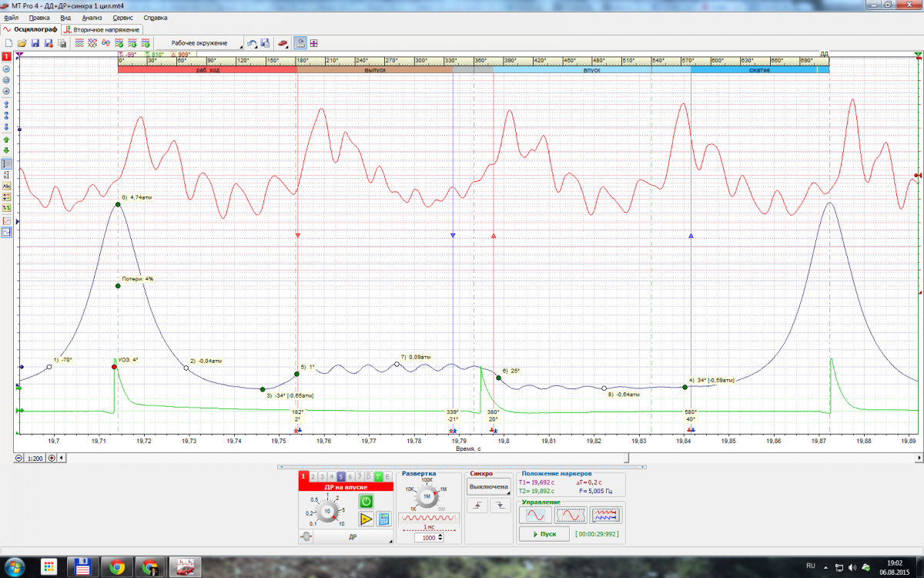Create a new file with the blank page icon
The image size is (924, 578).
coord(8,43)
